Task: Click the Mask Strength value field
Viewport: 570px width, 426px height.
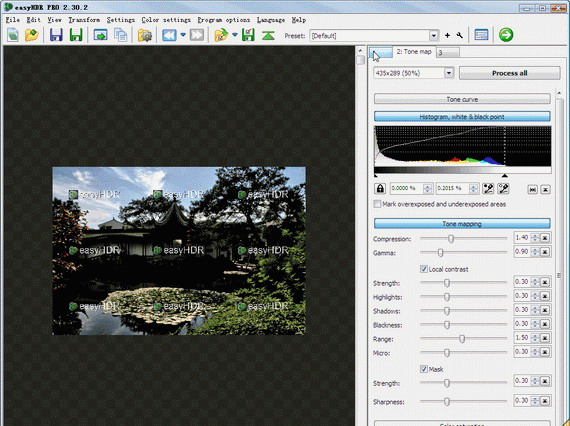Action: coord(521,381)
